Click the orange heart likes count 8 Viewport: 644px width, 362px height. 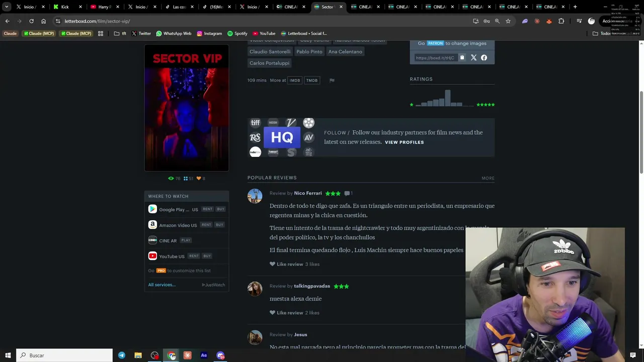(201, 178)
